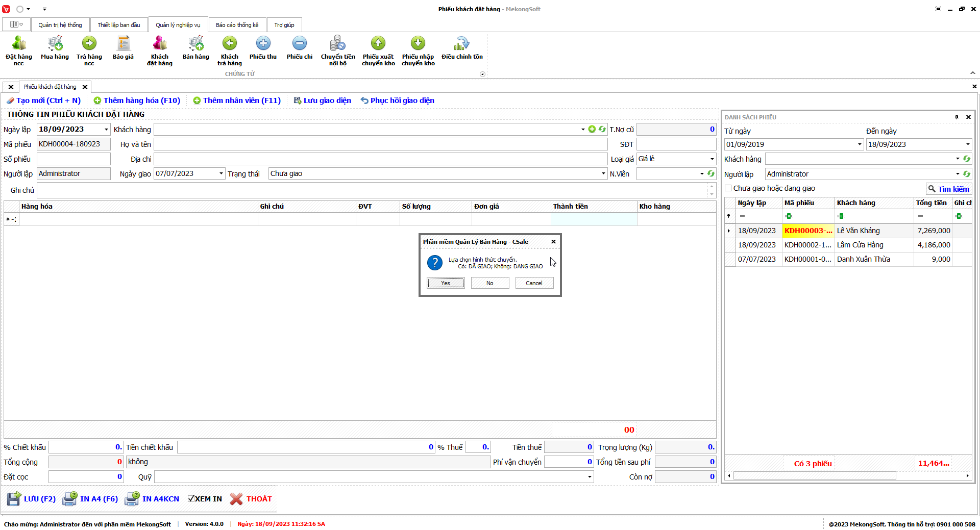Open the Thiết lập ban đầu tab
The image size is (980, 530).
point(118,25)
